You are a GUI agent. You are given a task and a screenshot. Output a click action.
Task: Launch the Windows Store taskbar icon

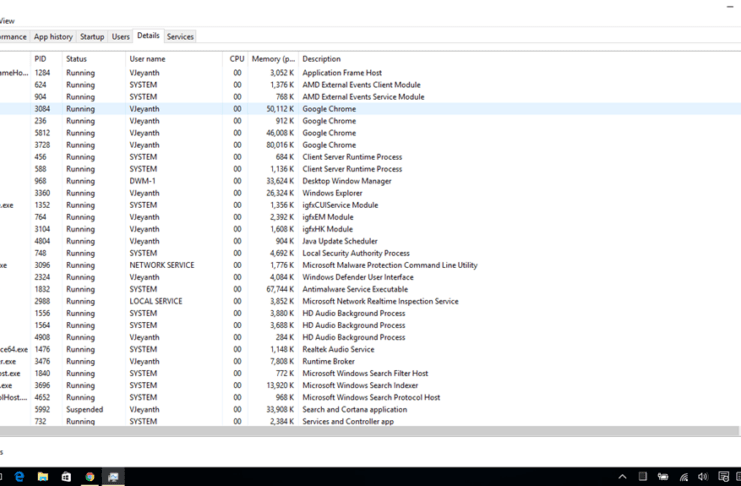pyautogui.click(x=66, y=477)
